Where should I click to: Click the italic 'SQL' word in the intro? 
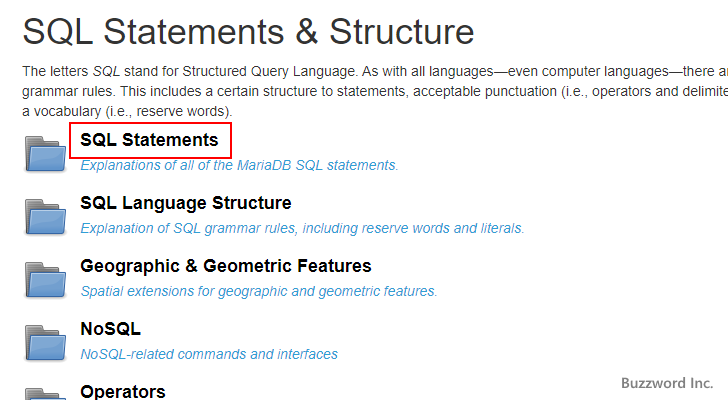106,72
